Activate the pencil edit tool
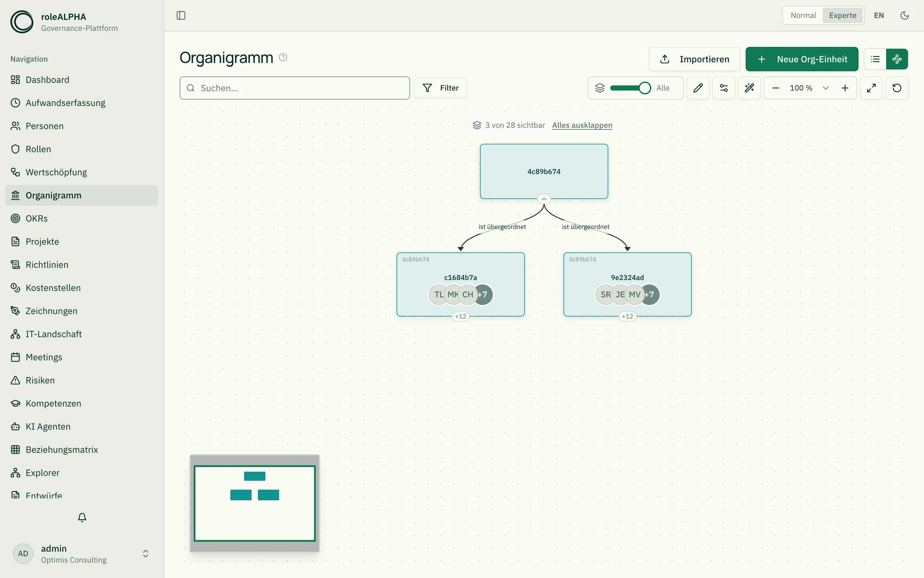The image size is (924, 578). pos(698,88)
